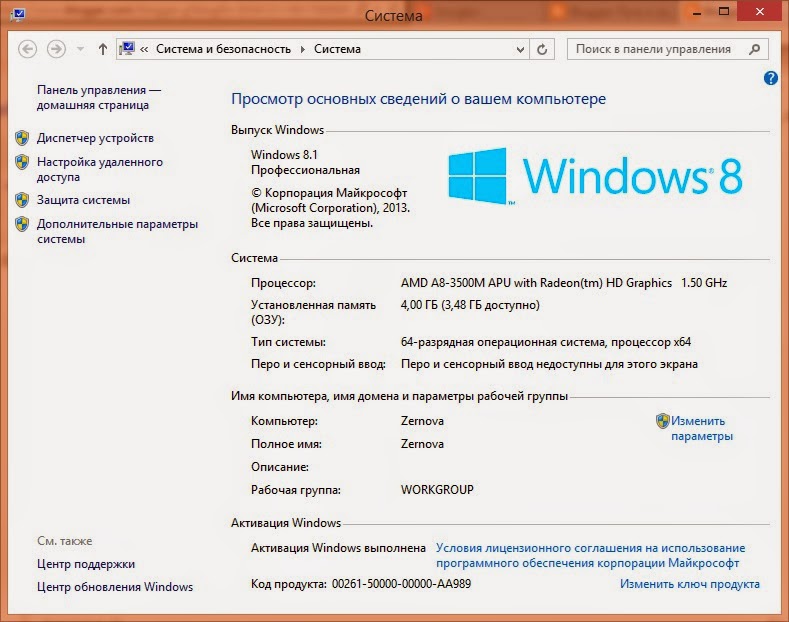Show hidden breadcrumb levels via double chevron
789x622 pixels.
pos(144,49)
